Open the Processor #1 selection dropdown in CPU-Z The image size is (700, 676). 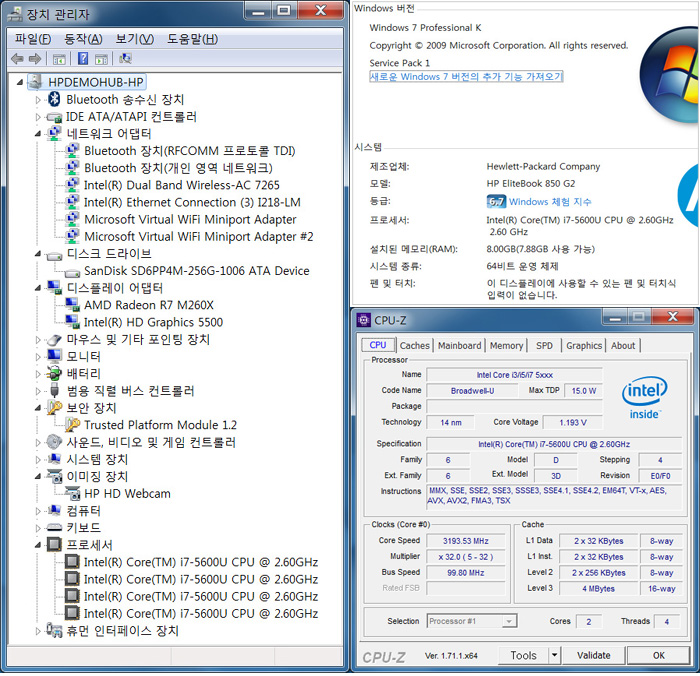point(508,621)
